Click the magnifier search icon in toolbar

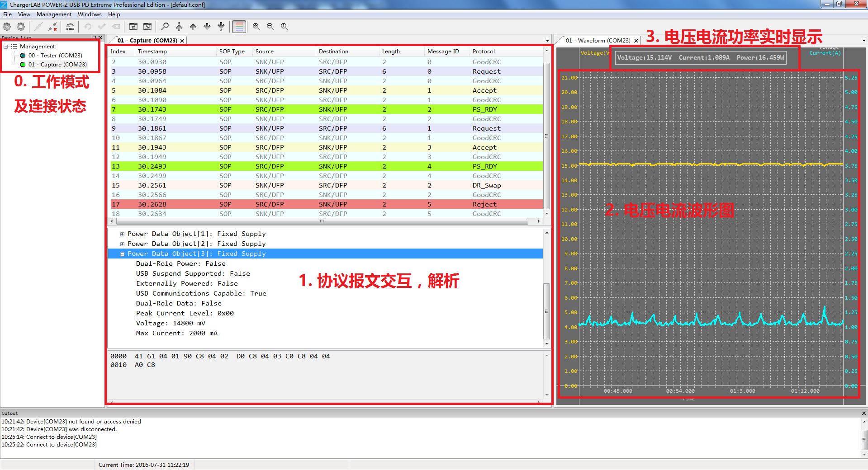click(165, 27)
